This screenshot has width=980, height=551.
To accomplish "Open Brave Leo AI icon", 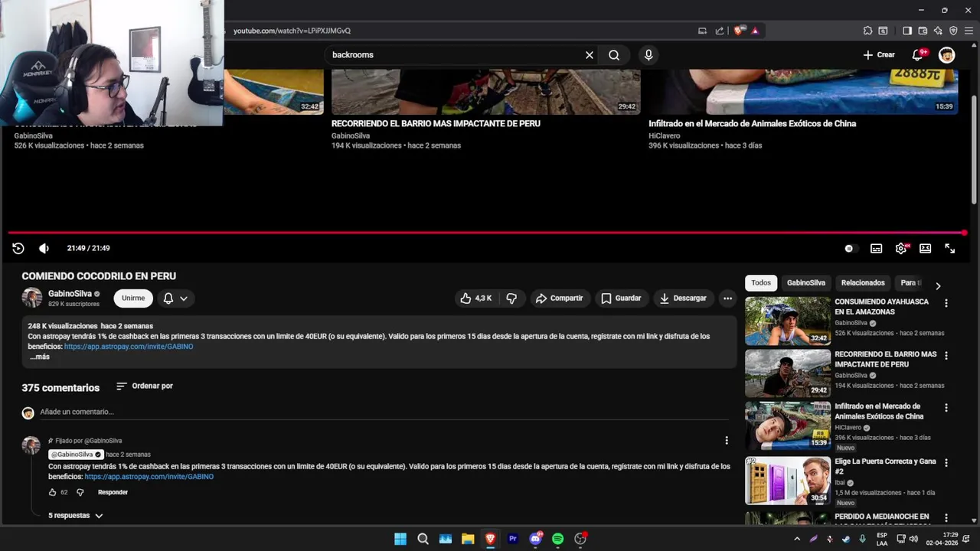I will pyautogui.click(x=938, y=31).
